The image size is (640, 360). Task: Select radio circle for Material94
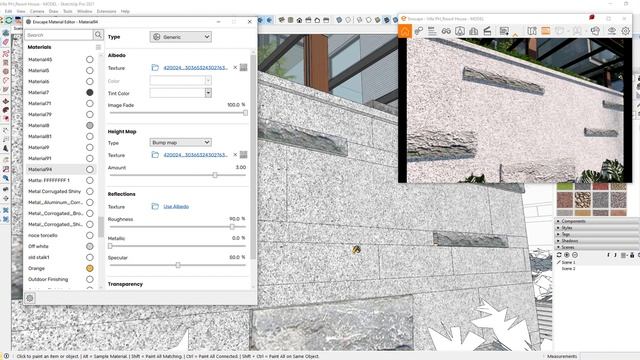click(90, 169)
